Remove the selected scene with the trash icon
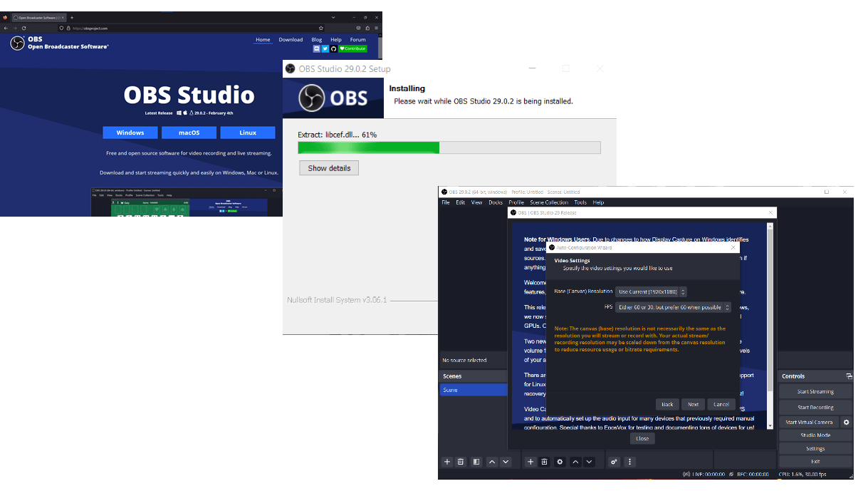 pyautogui.click(x=461, y=462)
